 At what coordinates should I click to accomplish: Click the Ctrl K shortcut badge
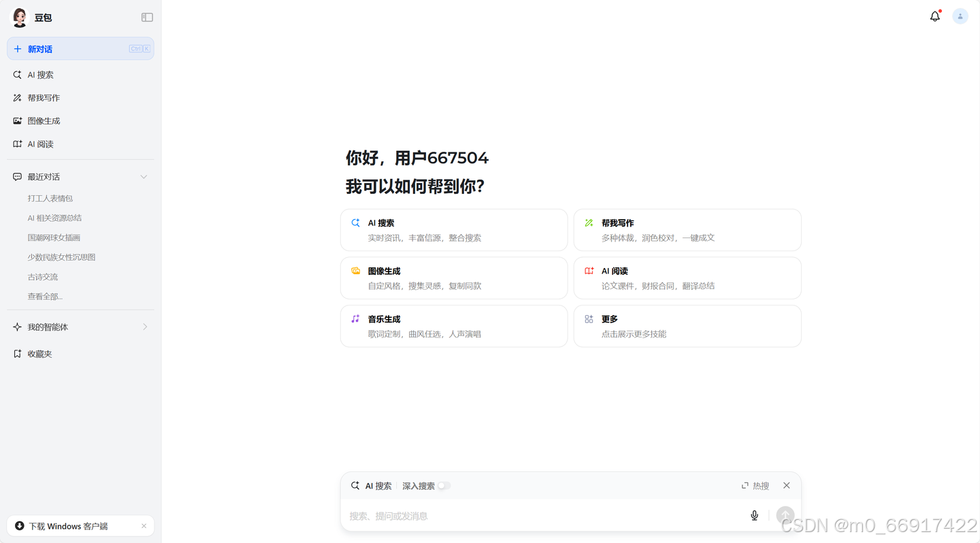click(x=140, y=49)
